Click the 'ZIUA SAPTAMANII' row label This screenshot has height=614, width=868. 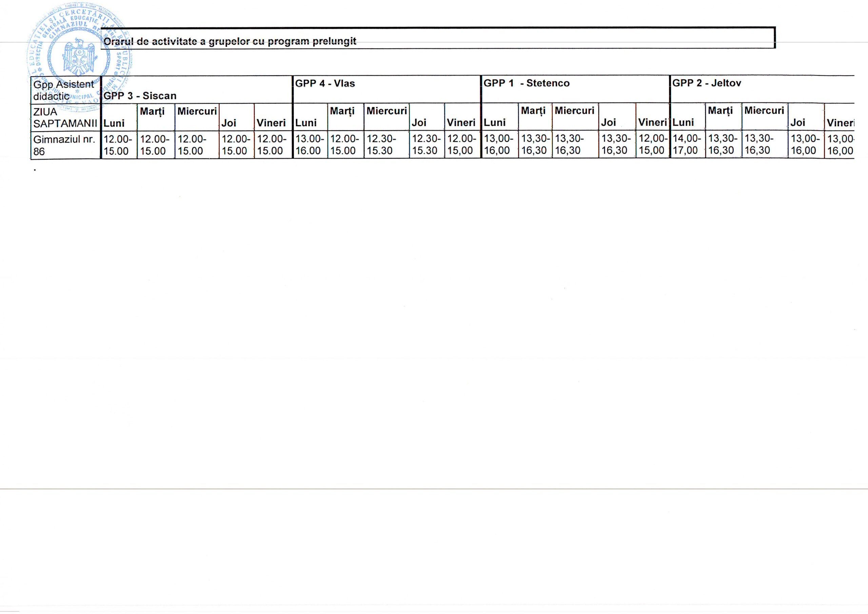(x=65, y=117)
